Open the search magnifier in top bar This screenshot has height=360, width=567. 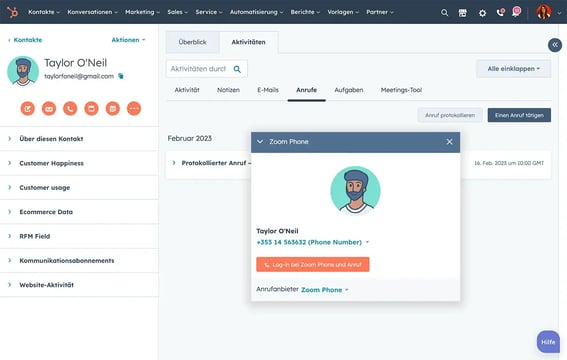444,13
